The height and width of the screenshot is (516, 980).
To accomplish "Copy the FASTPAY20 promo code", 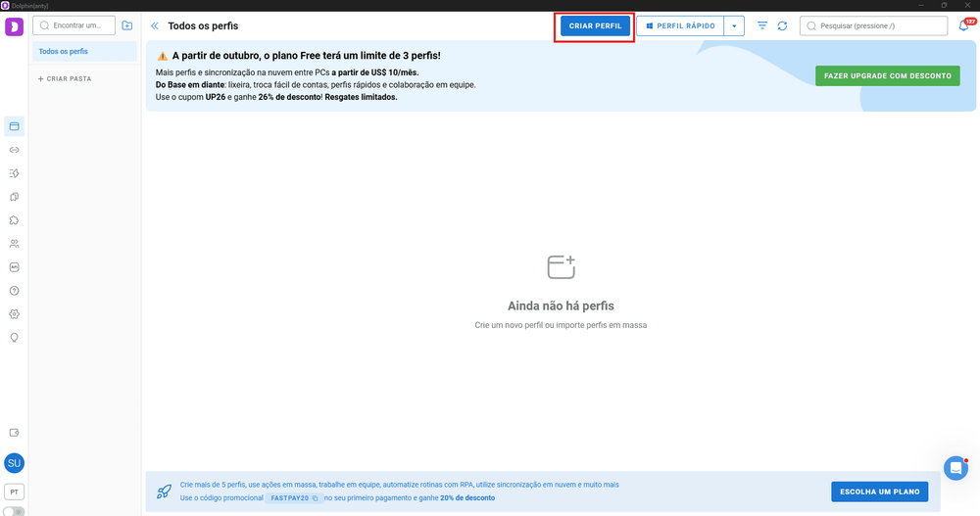I will click(315, 498).
